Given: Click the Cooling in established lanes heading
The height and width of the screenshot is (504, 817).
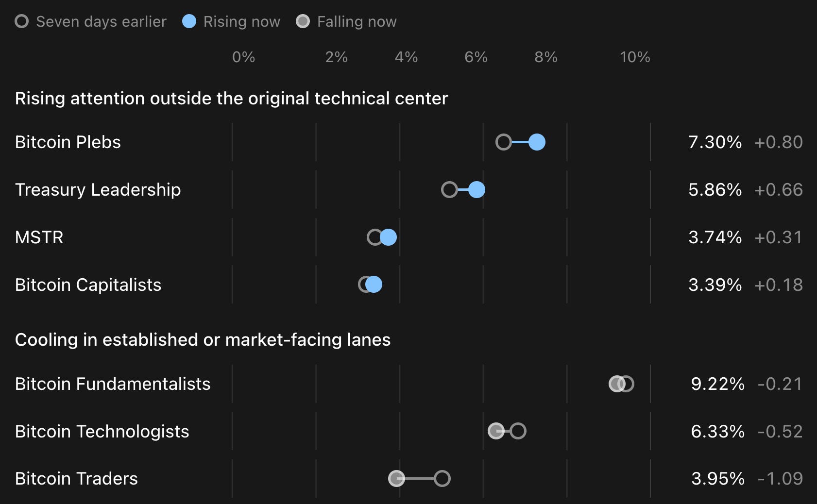Looking at the screenshot, I should (203, 340).
